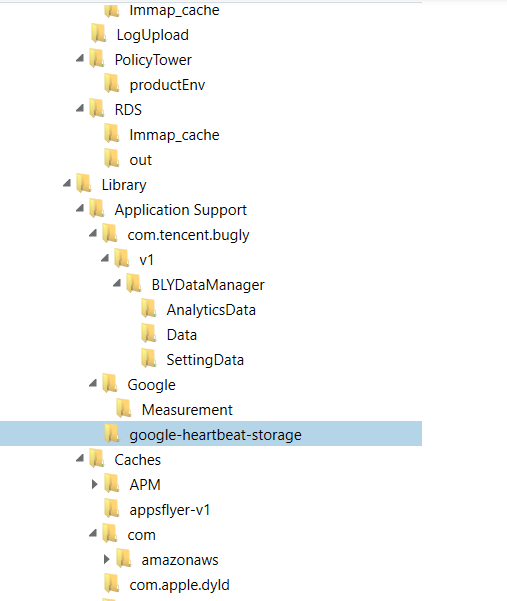Select the "amazonaws" label
This screenshot has width=507, height=601.
[x=180, y=560]
